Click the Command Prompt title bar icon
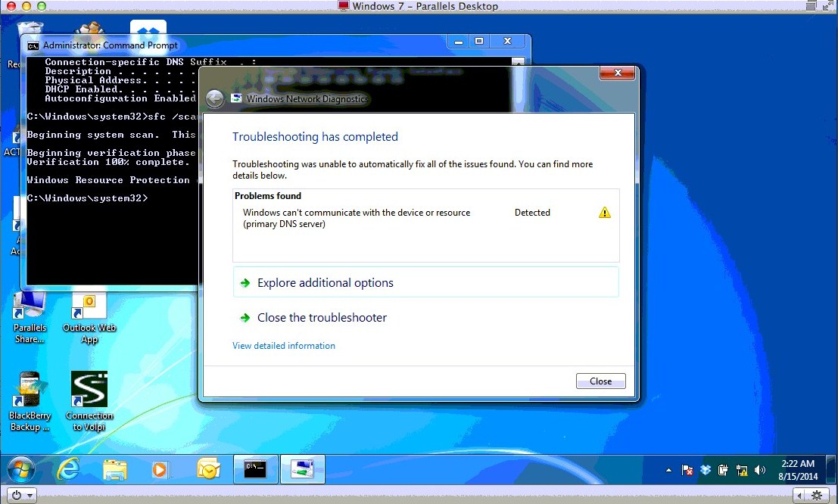Viewport: 838px width, 504px height. pos(33,45)
